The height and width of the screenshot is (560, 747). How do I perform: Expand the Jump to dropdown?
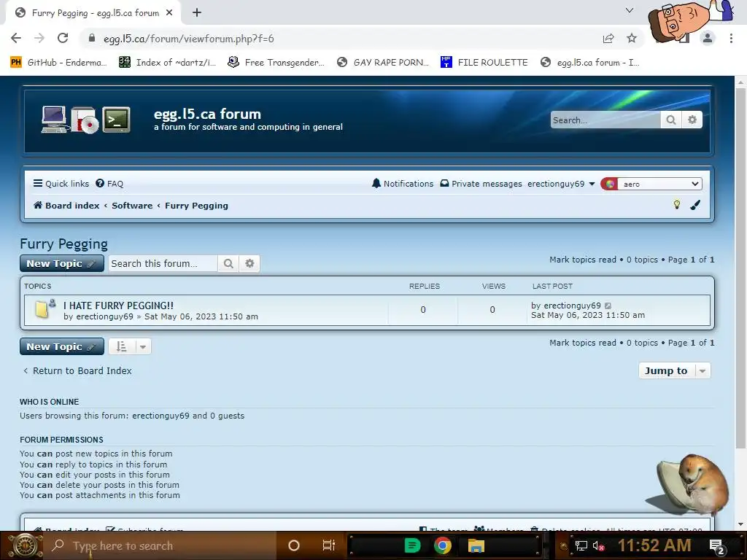pos(675,371)
